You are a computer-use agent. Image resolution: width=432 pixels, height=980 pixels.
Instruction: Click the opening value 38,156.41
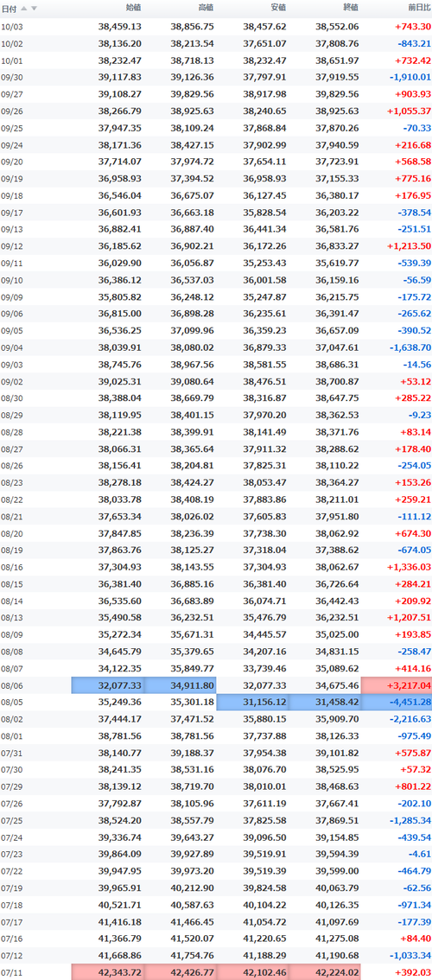point(120,466)
